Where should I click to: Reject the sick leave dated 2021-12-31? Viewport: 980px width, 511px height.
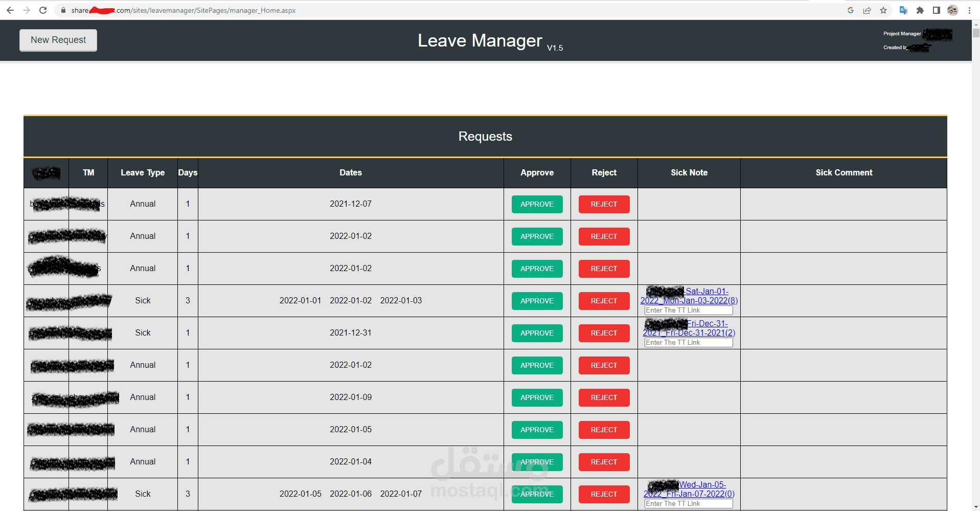coord(604,333)
